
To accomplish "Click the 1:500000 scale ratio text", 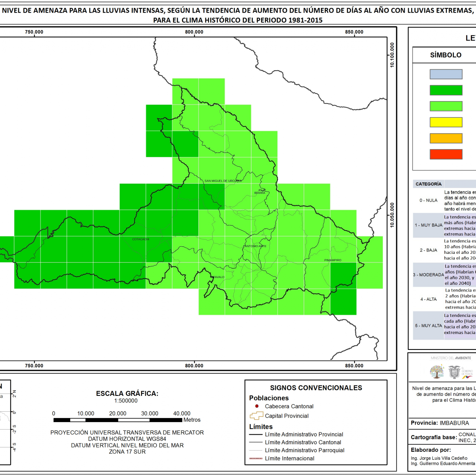I will click(126, 401).
